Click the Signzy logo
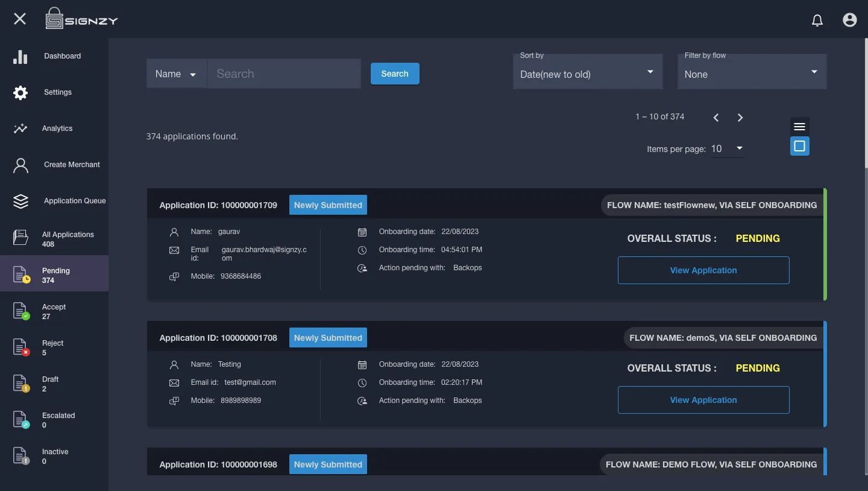This screenshot has width=868, height=491. tap(81, 19)
